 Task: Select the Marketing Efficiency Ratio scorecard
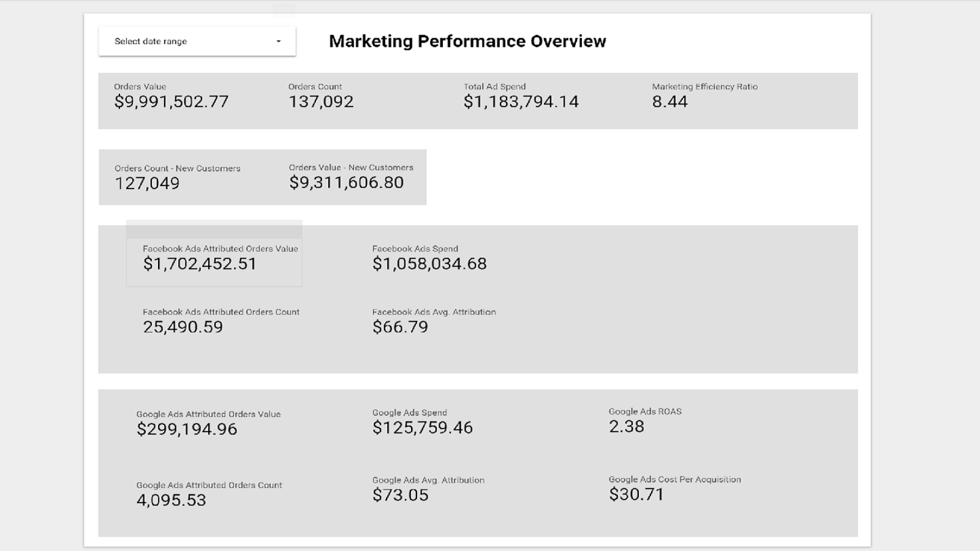(704, 97)
